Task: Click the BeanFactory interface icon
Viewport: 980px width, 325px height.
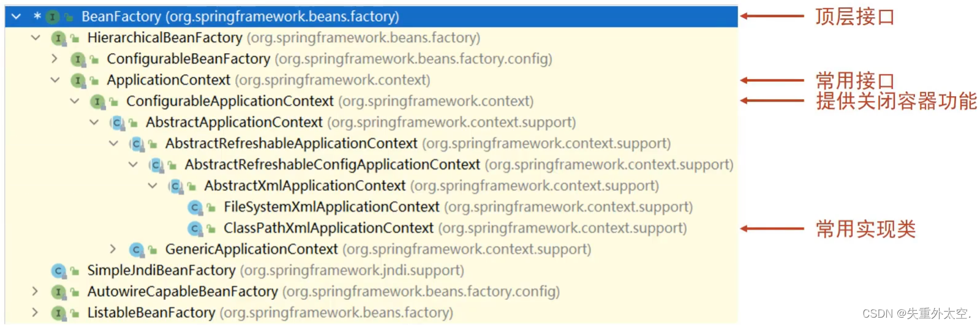Action: 53,17
